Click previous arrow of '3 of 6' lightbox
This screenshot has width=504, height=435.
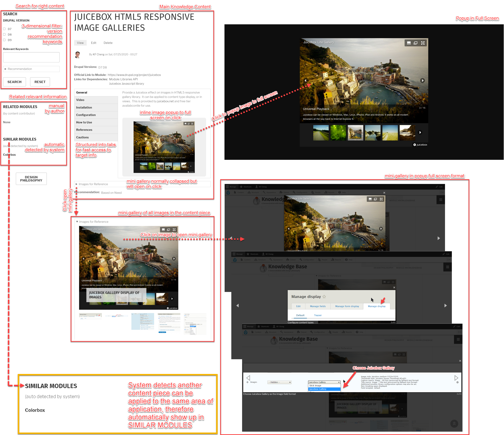[248, 378]
